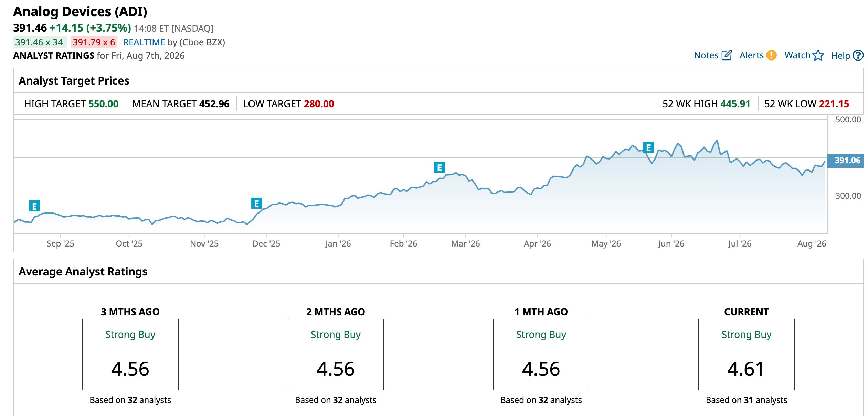This screenshot has width=868, height=416.
Task: Select the 2 MTHS AGO rating box
Action: [336, 354]
